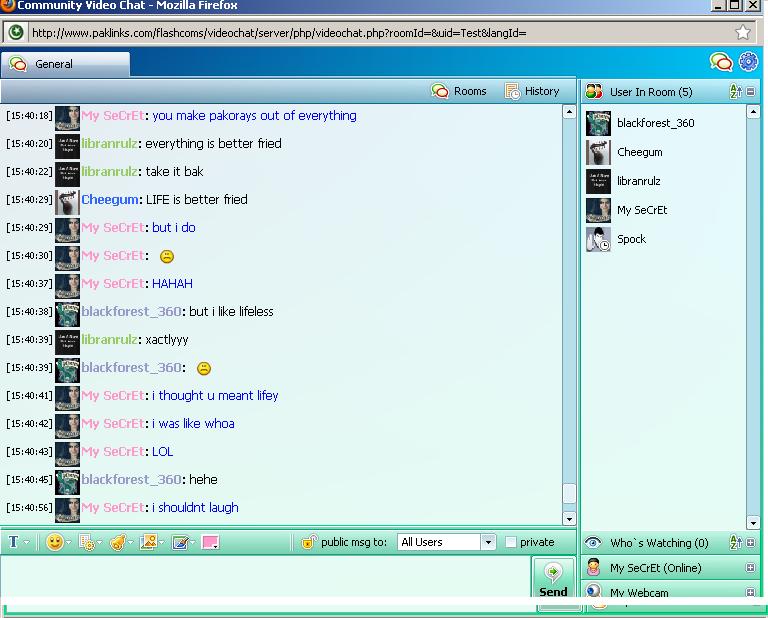Expand the My Webcam panel
This screenshot has height=618, width=768.
coord(751,593)
